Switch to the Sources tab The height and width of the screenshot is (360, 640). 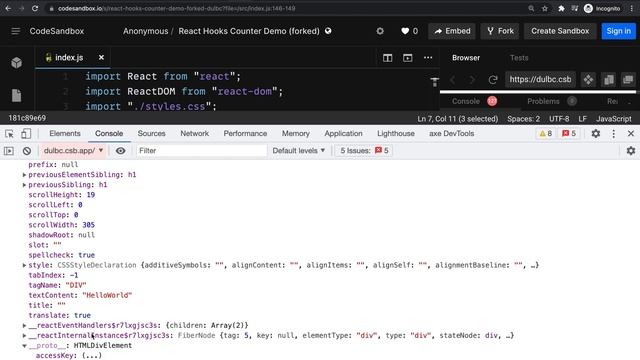pos(151,133)
